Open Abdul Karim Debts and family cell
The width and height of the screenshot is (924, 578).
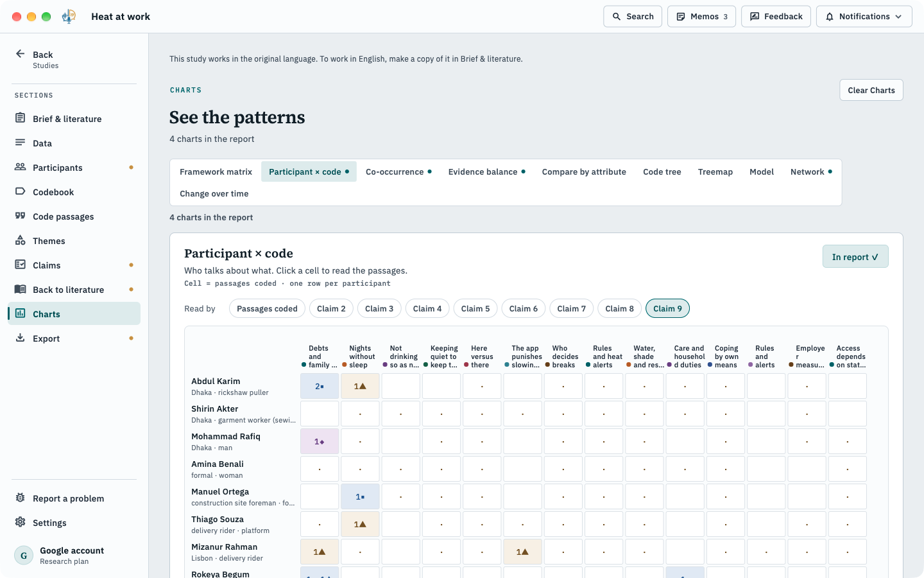[x=320, y=387]
